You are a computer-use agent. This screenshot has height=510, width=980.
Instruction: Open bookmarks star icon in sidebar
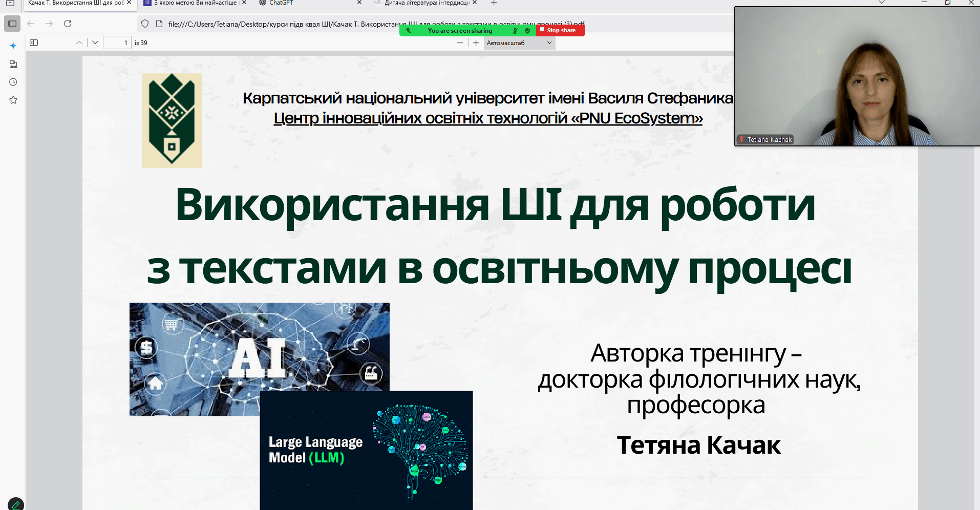(13, 100)
